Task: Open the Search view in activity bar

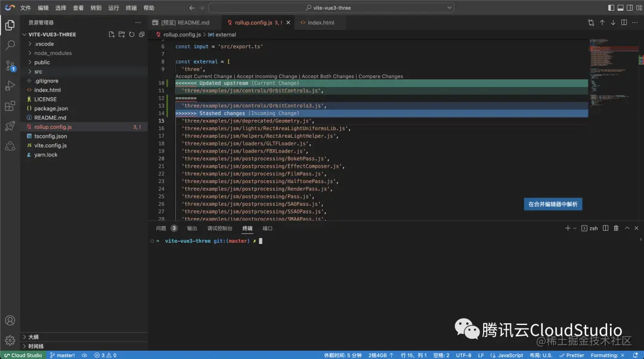Action: (x=10, y=45)
